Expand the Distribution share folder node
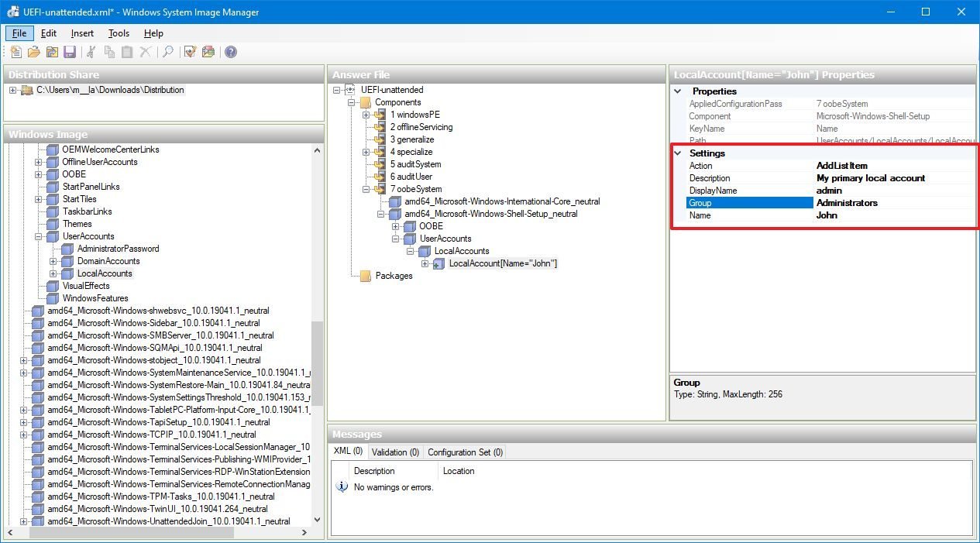Screen dimensions: 980x543 tap(13, 91)
